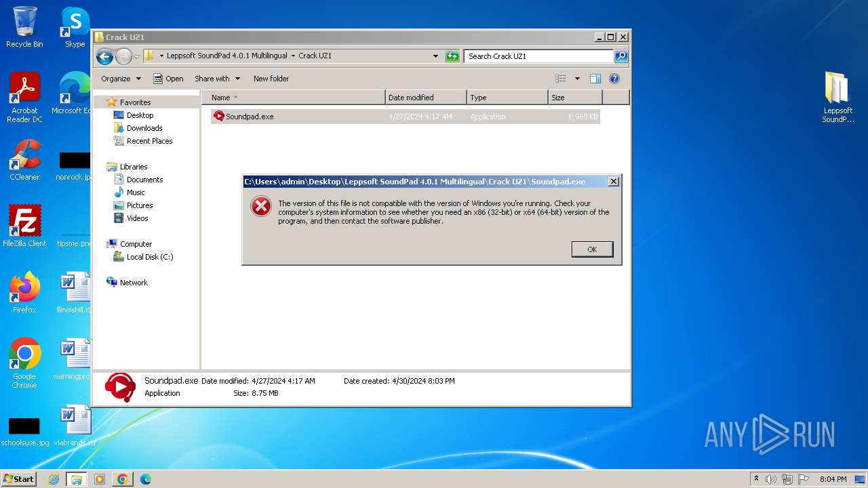Viewport: 868px width, 488px height.
Task: Select Recycle Bin desktop icon
Action: pos(24,27)
